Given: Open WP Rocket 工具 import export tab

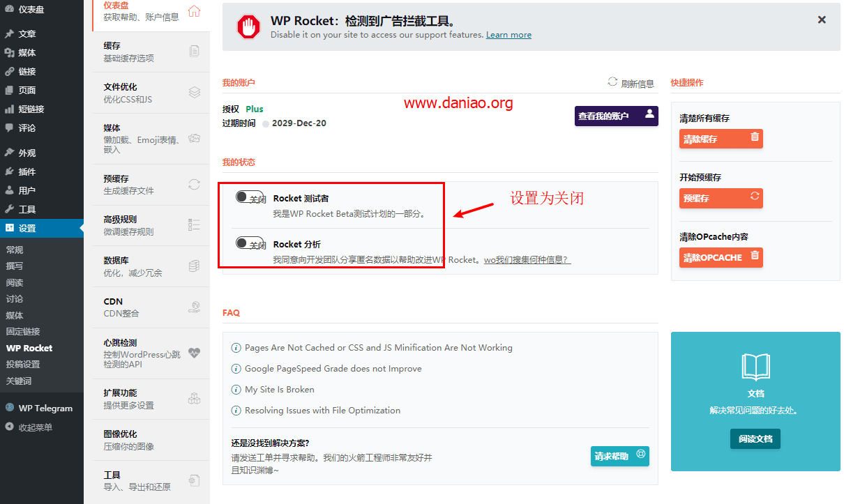Looking at the screenshot, I should pyautogui.click(x=151, y=481).
